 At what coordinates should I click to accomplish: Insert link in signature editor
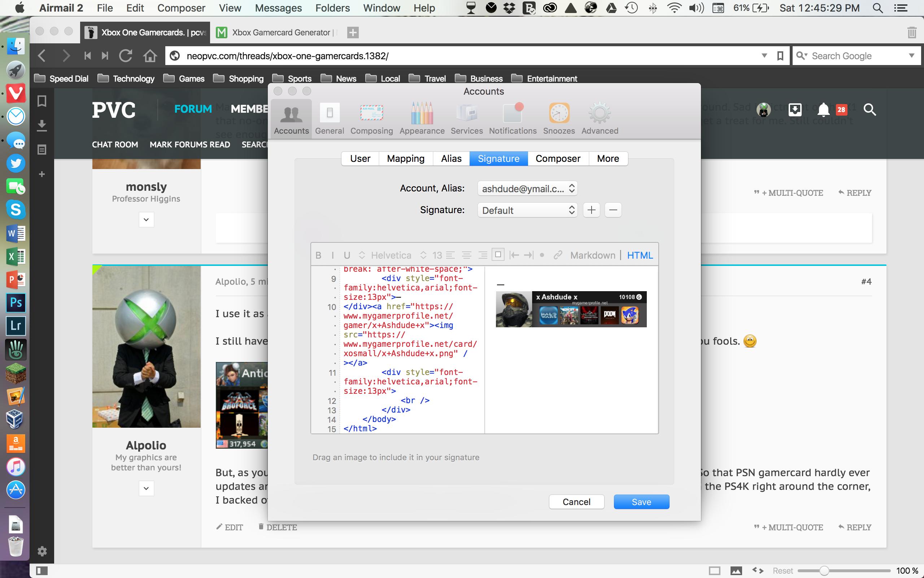point(558,255)
